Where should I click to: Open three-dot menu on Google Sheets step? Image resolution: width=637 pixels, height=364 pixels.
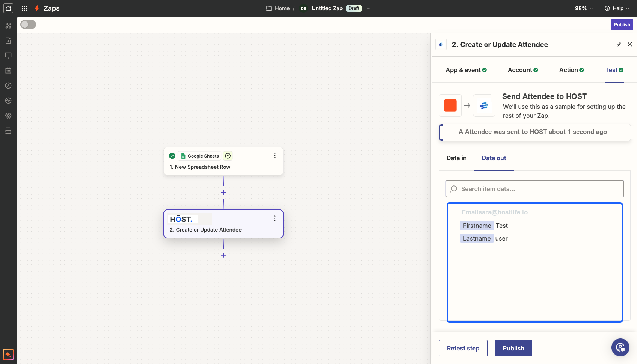coord(275,155)
